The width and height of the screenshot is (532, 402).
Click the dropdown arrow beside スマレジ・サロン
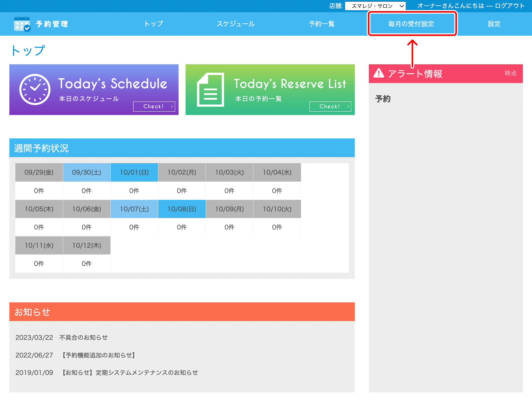pos(402,6)
